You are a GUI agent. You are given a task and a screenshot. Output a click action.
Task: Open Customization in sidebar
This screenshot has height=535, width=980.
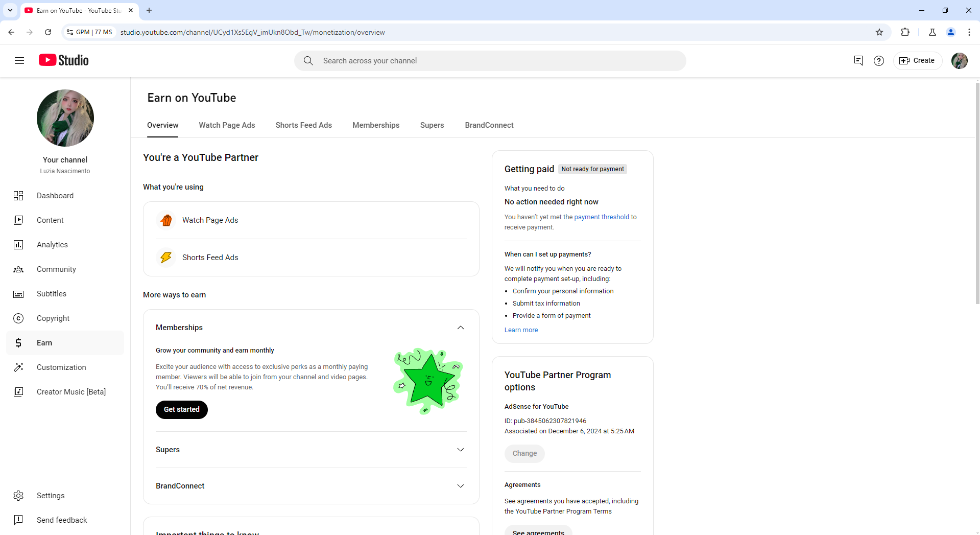tap(65, 367)
